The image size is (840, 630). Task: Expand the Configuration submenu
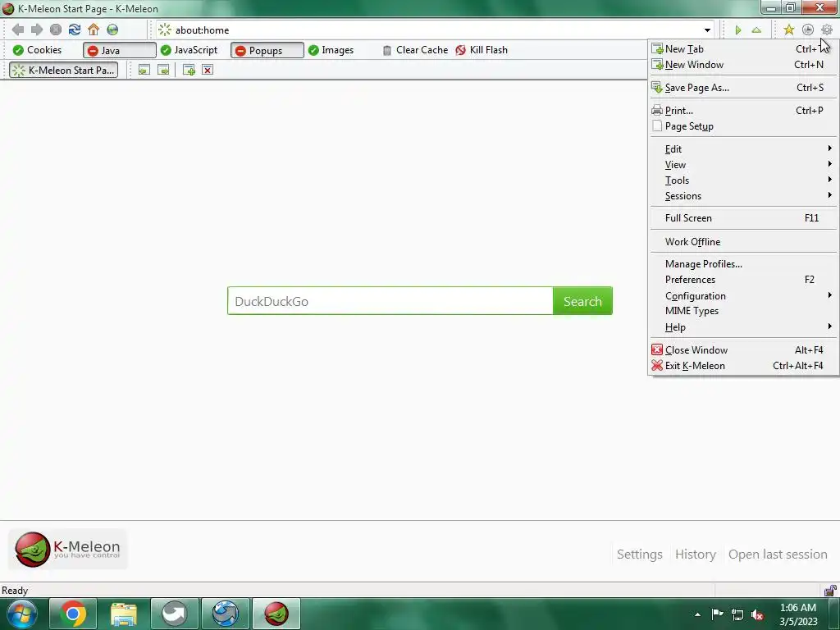743,295
